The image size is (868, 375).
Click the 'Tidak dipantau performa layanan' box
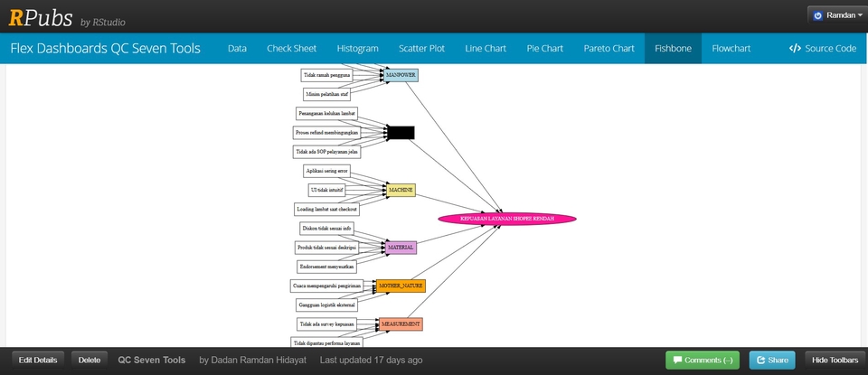pyautogui.click(x=326, y=342)
